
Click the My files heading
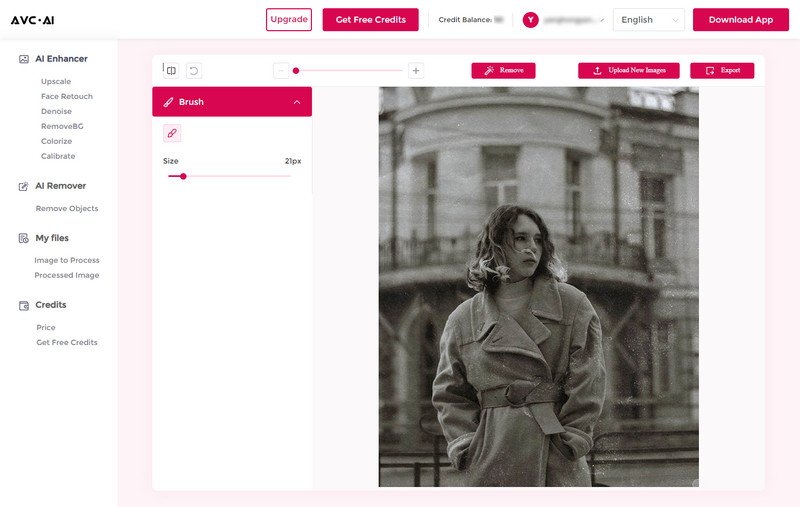tap(52, 238)
